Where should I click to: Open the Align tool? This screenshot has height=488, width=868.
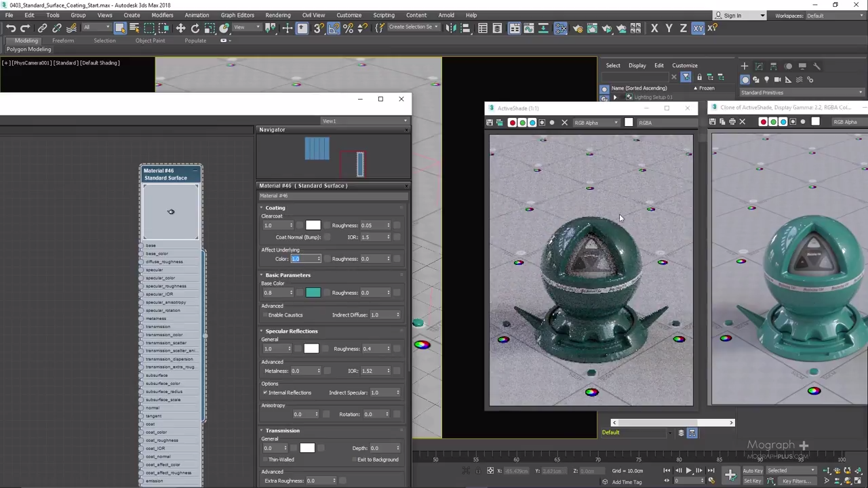(464, 28)
